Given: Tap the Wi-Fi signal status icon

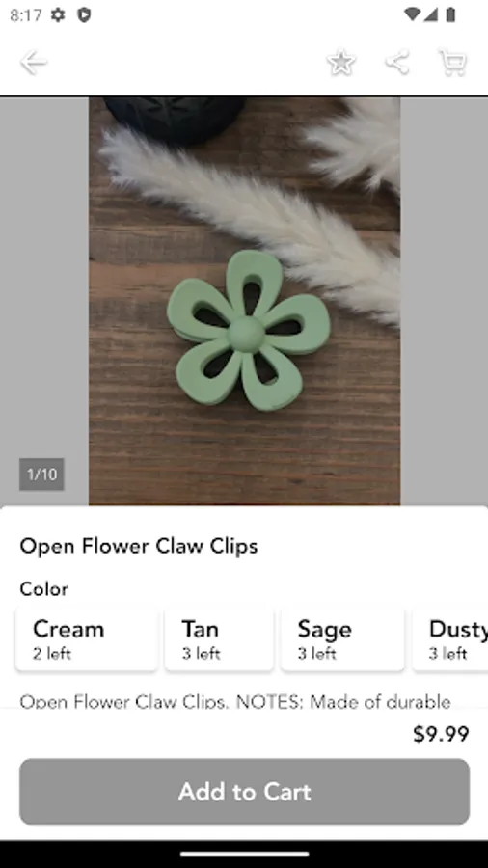Looking at the screenshot, I should (x=412, y=14).
